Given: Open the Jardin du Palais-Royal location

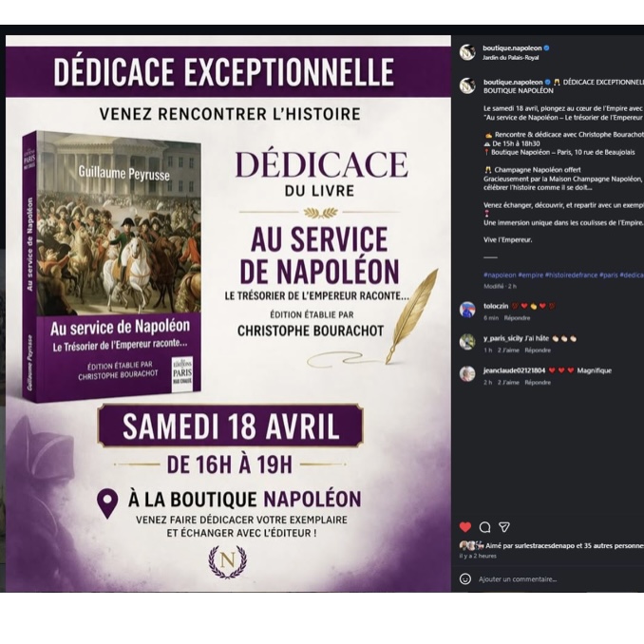Looking at the screenshot, I should pyautogui.click(x=510, y=58).
